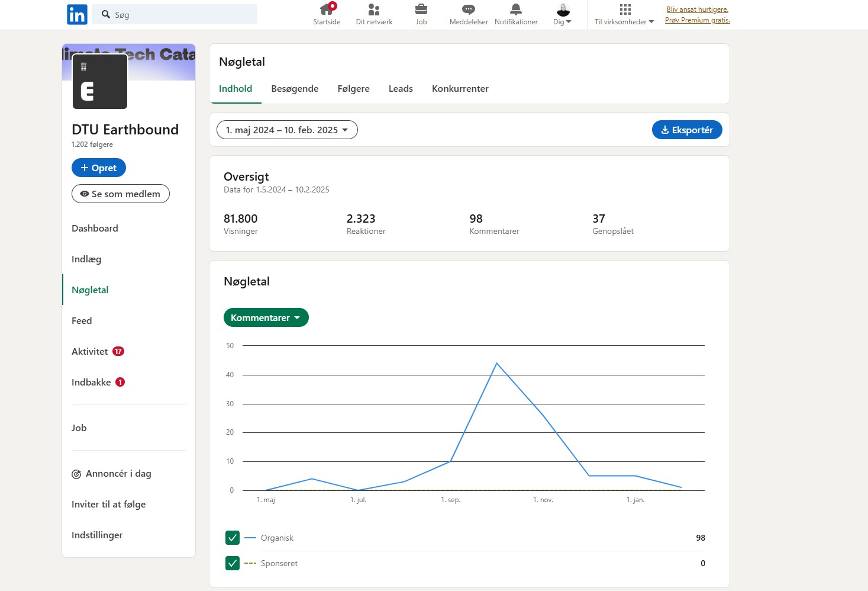Open the date range dropdown

click(287, 130)
